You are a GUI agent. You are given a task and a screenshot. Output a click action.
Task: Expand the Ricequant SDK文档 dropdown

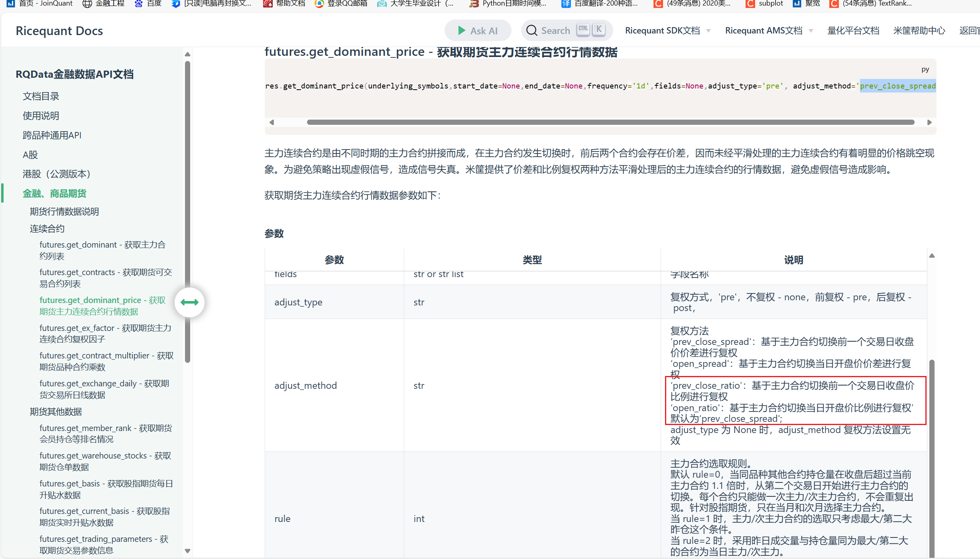668,31
